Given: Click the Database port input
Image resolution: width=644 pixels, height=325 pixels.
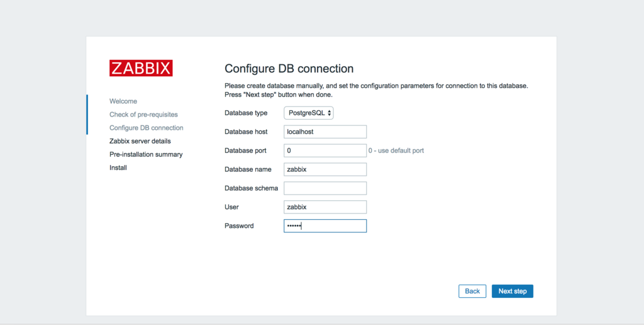Looking at the screenshot, I should (x=325, y=151).
